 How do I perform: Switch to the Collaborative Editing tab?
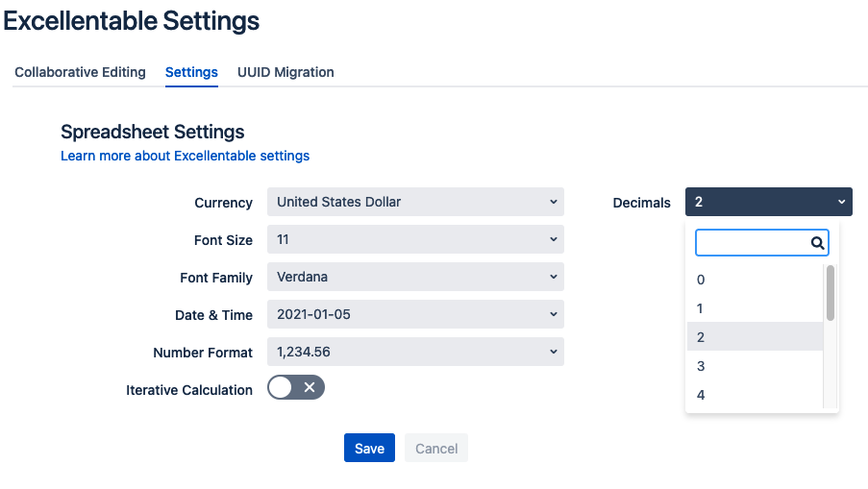click(81, 72)
